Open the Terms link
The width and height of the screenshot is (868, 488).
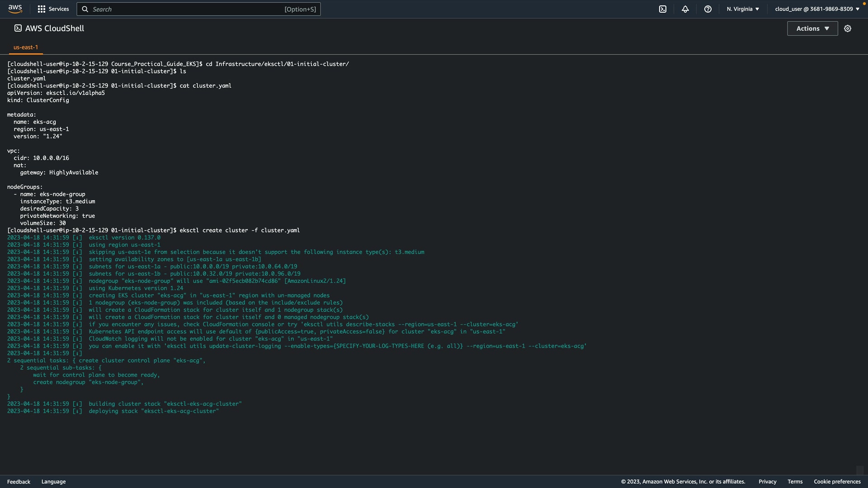coord(795,482)
